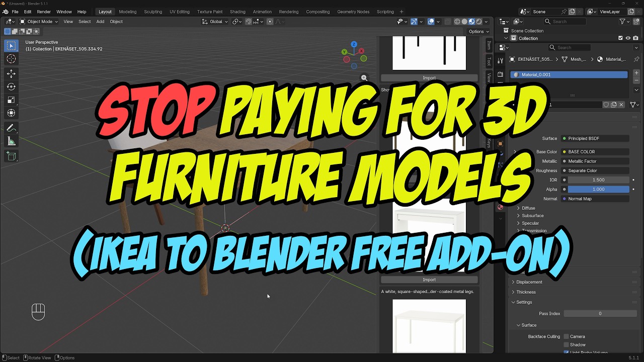Enable Backface Culling Shadow checkbox
644x362 pixels.
click(566, 345)
